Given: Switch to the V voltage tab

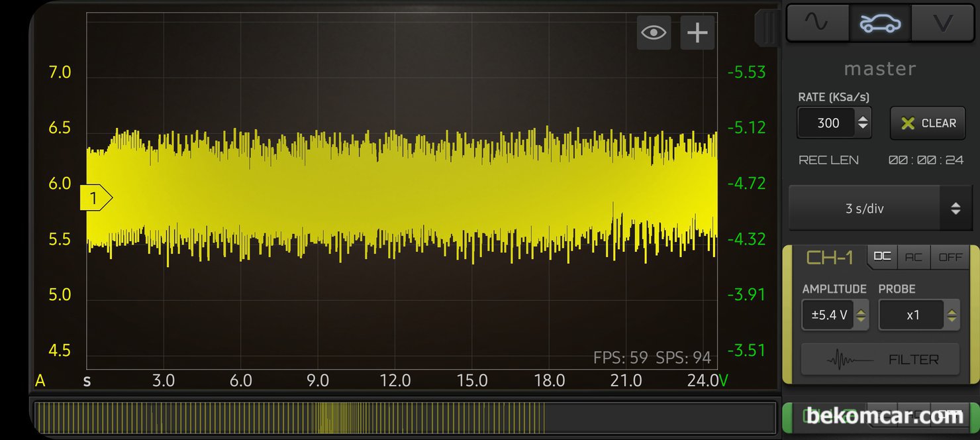Looking at the screenshot, I should click(x=942, y=23).
